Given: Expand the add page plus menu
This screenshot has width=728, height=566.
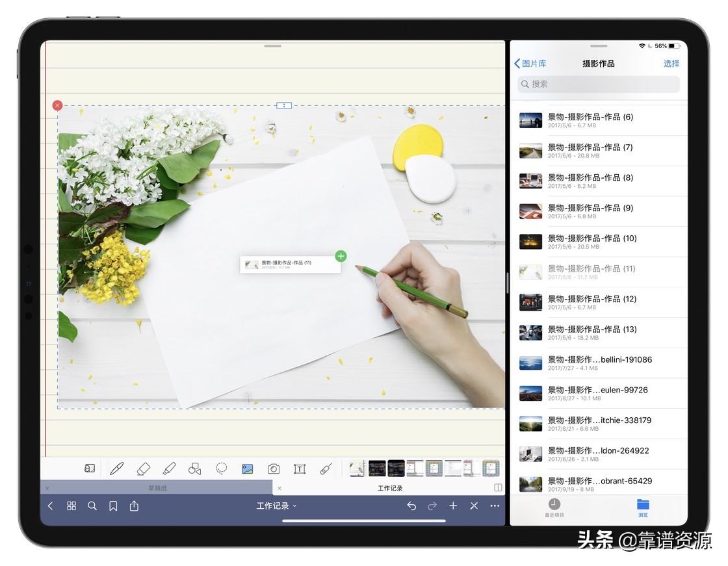Looking at the screenshot, I should [x=453, y=506].
